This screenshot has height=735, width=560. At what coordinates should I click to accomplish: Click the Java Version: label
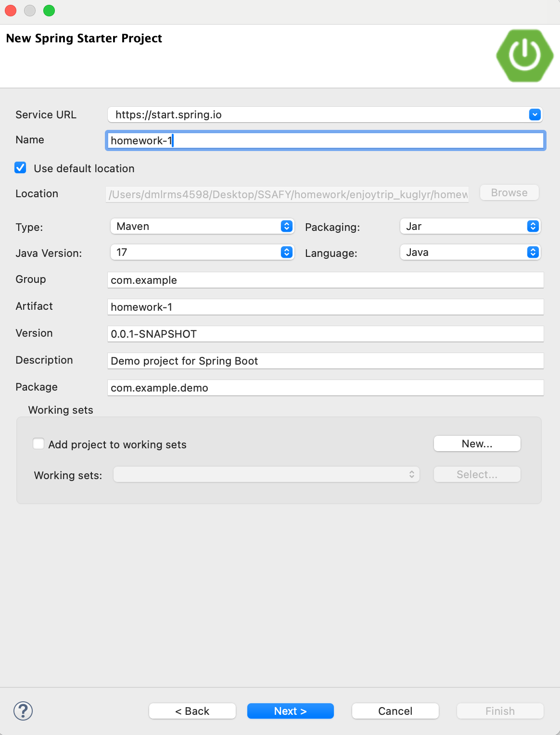pos(49,253)
